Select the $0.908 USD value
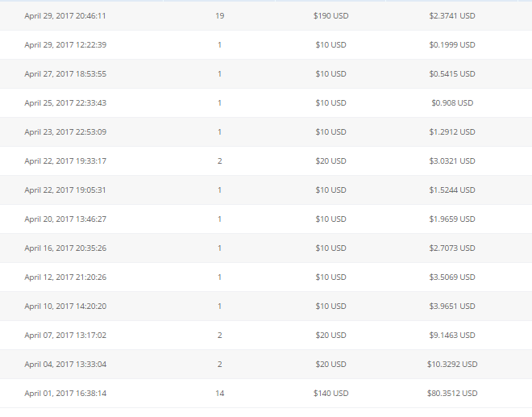The width and height of the screenshot is (532, 417). (452, 103)
